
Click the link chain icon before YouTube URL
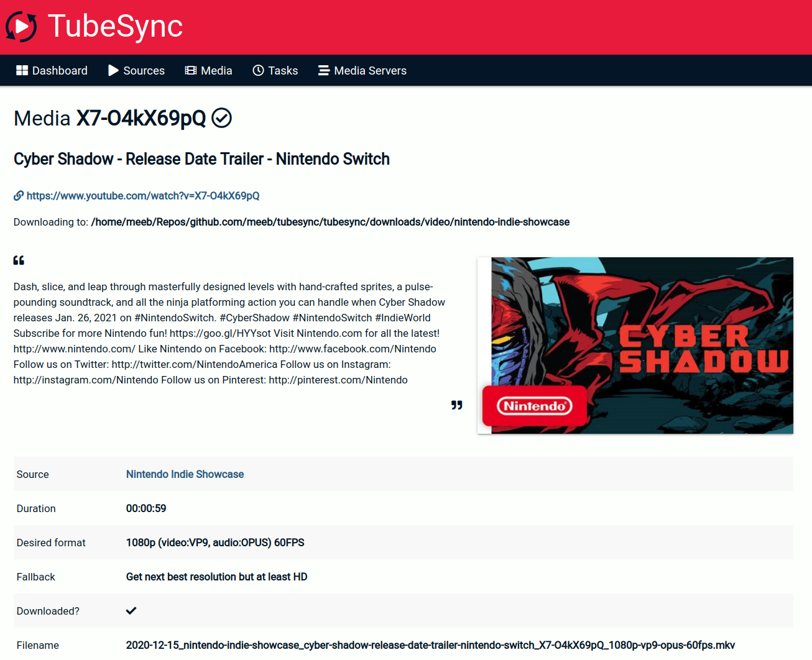point(19,196)
